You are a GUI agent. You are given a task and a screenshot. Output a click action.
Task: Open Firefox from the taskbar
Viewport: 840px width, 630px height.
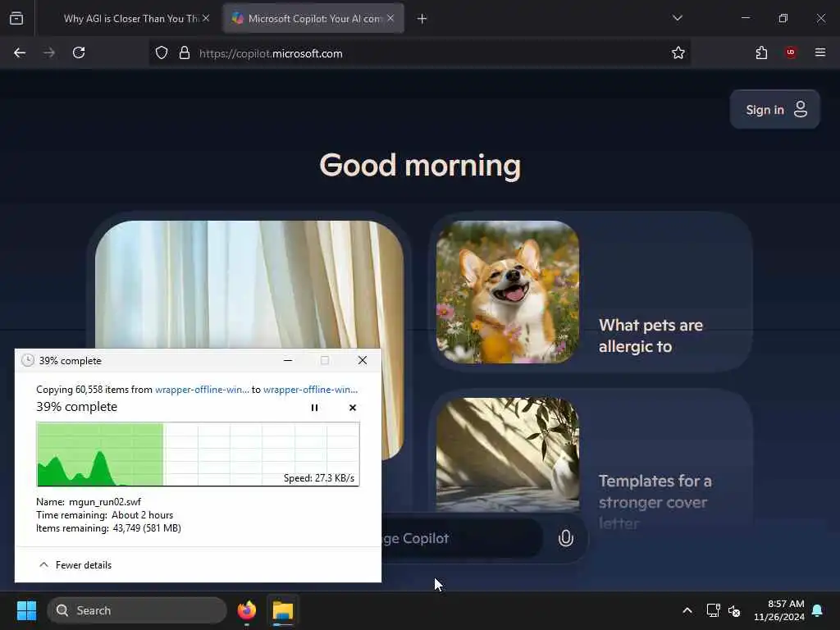pyautogui.click(x=246, y=610)
